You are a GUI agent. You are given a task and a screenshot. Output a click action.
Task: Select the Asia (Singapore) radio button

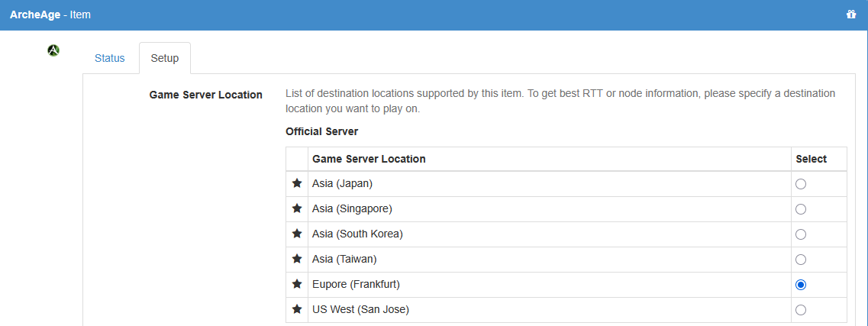[x=801, y=209]
